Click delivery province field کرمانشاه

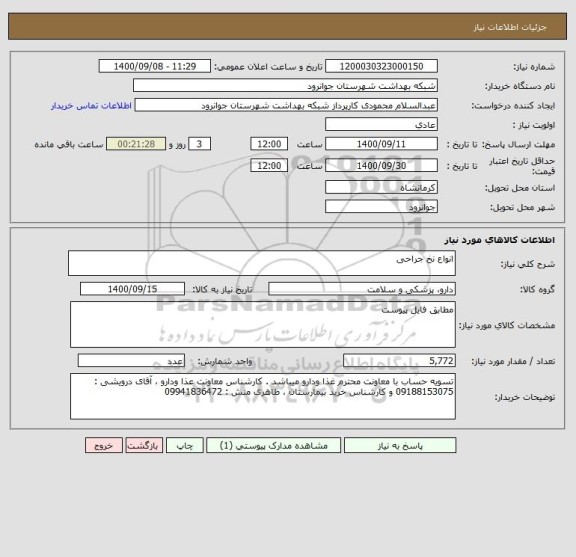pyautogui.click(x=381, y=187)
